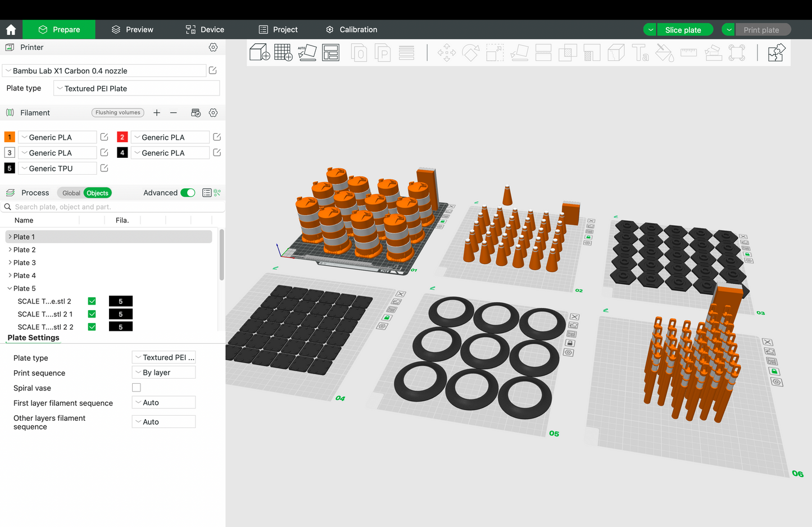Click the Slice plate button
This screenshot has height=527, width=812.
683,30
